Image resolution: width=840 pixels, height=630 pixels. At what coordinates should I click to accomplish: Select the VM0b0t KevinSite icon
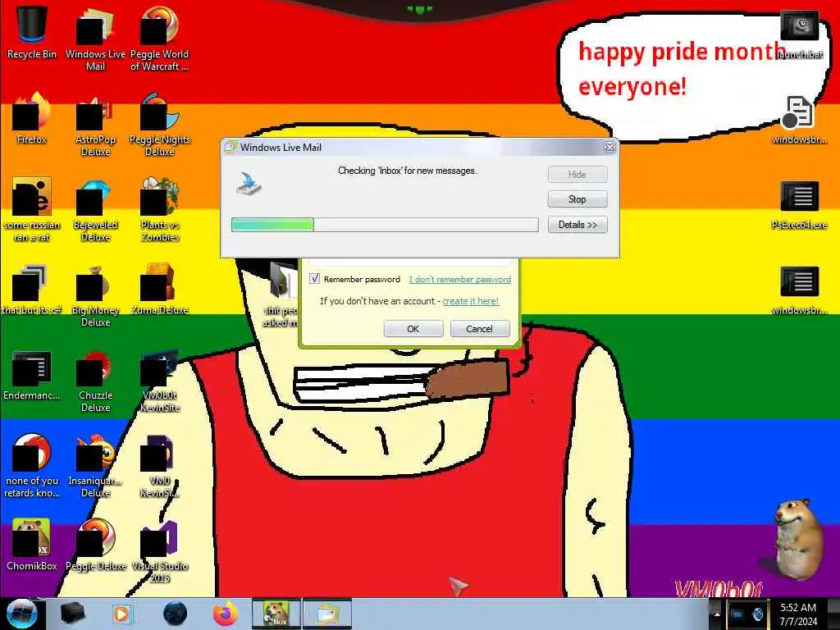[x=159, y=381]
